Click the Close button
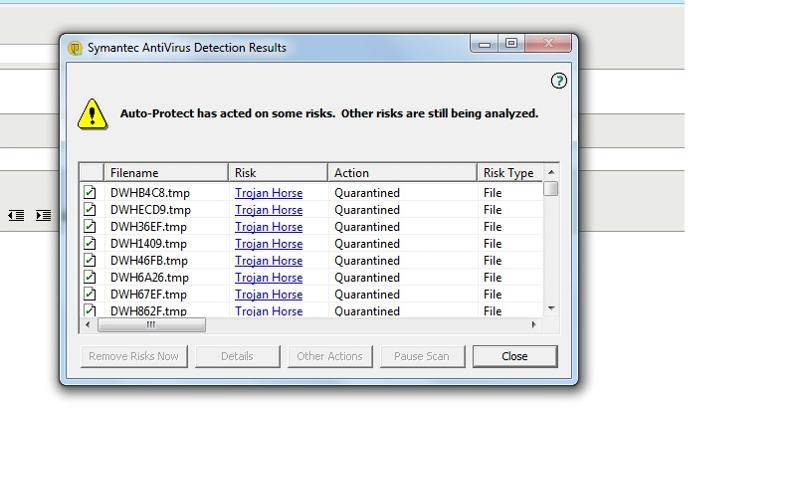800x483 pixels. [515, 356]
